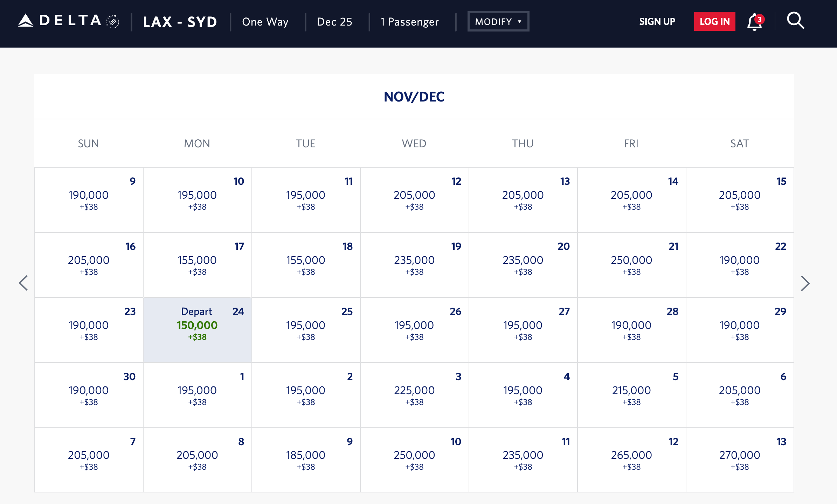This screenshot has width=837, height=504.
Task: Select Dec 5 fare of 215,000 miles
Action: (x=632, y=395)
